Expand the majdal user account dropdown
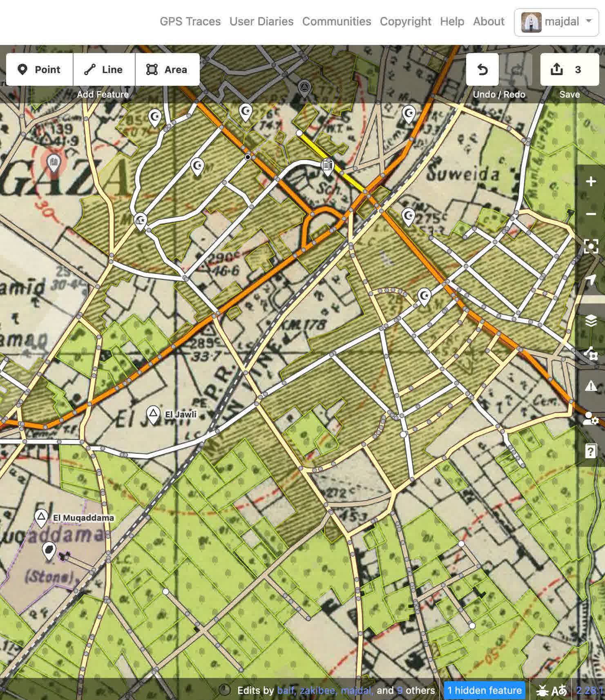 [556, 22]
